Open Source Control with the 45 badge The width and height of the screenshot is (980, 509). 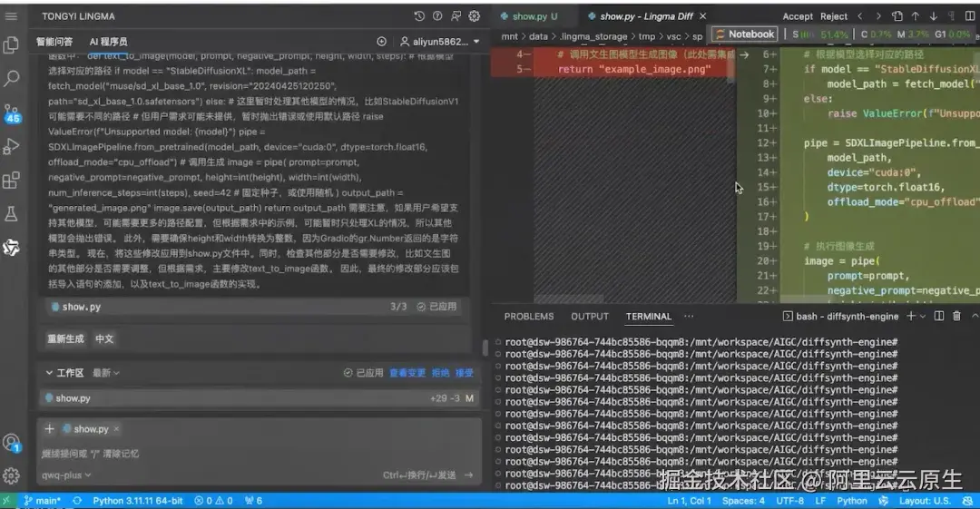(11, 113)
